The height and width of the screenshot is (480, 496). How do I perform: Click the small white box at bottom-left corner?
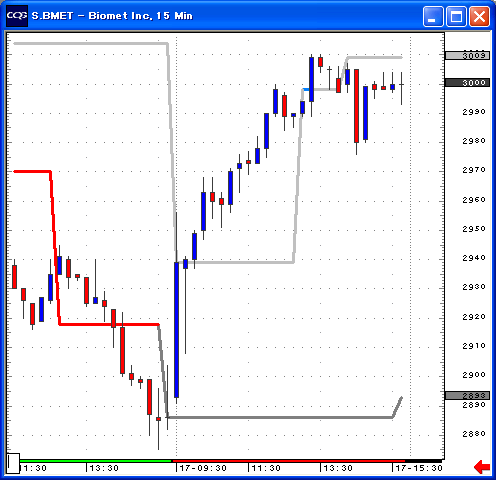pyautogui.click(x=13, y=463)
